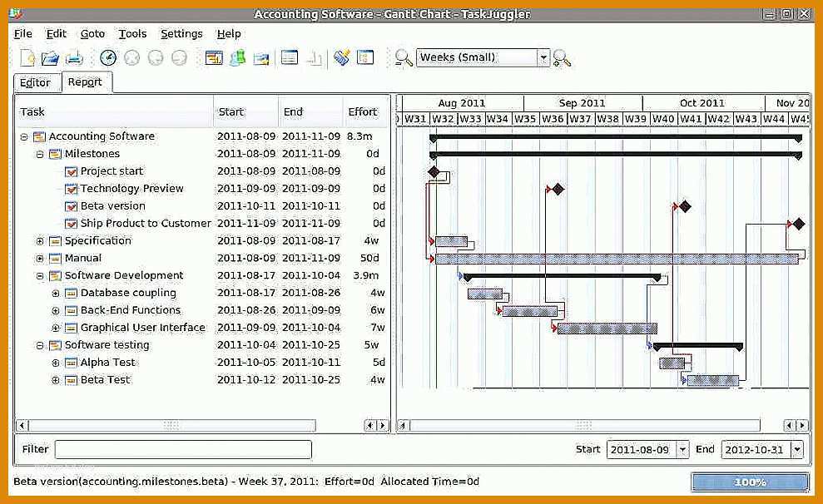This screenshot has width=823, height=504.
Task: Sort by the Start column header
Action: (245, 111)
